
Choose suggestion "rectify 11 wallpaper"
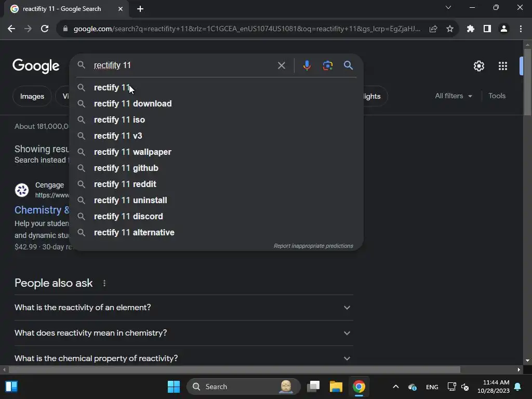(217, 152)
